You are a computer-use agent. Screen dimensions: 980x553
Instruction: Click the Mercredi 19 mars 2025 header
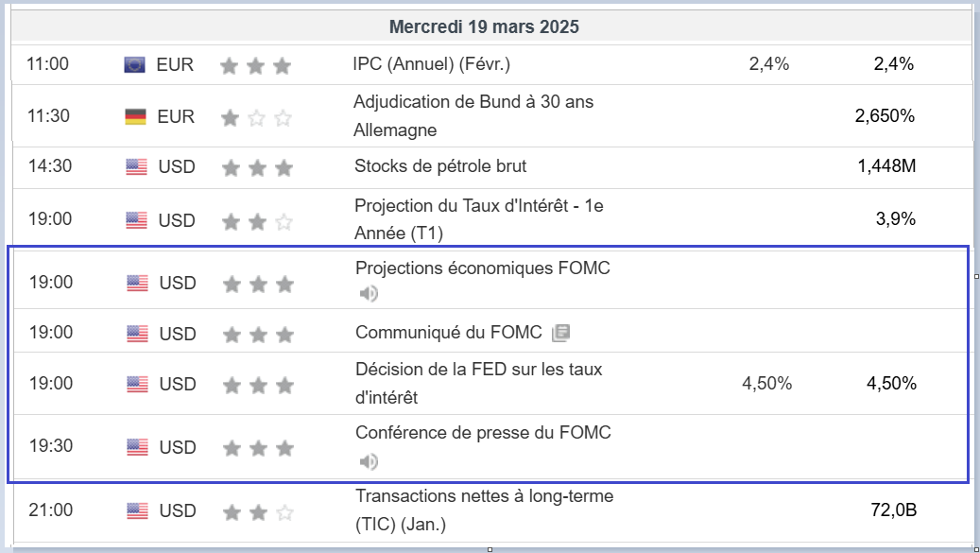(484, 27)
